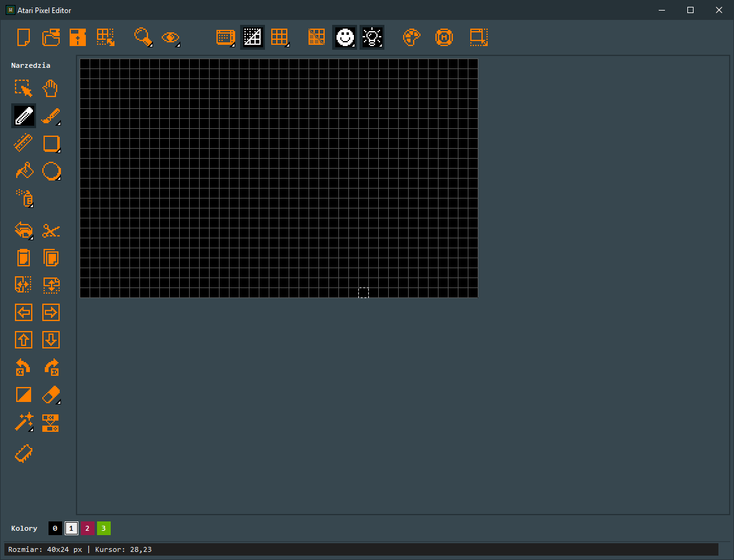Click the canvas resize window icon
Screen dimensions: 734x560
pyautogui.click(x=478, y=37)
